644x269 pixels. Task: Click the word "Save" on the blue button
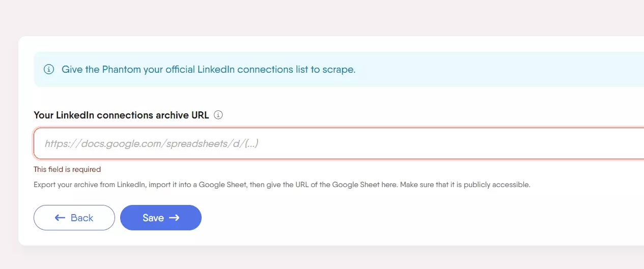click(153, 218)
